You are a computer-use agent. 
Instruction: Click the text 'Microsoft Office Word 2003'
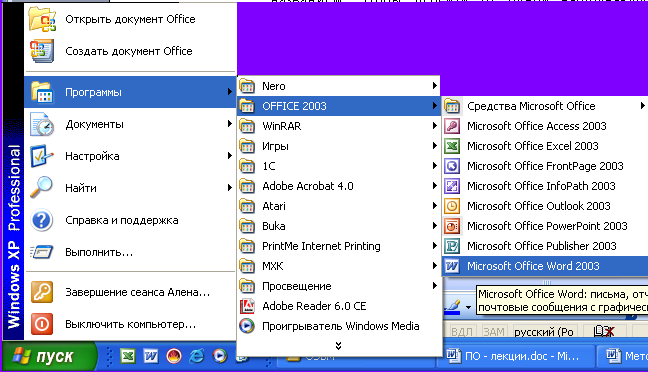533,266
